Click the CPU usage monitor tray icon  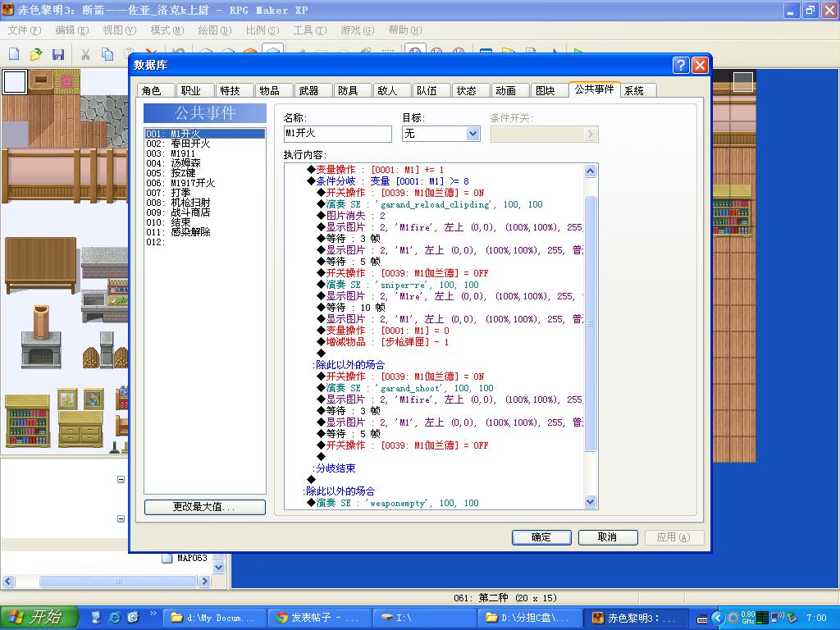(763, 618)
